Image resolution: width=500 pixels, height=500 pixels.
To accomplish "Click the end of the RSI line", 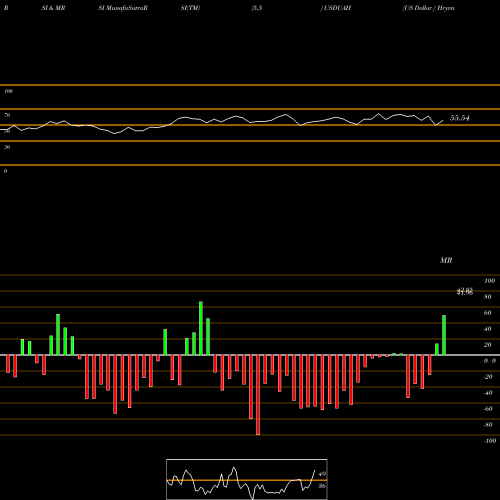I will [x=443, y=120].
